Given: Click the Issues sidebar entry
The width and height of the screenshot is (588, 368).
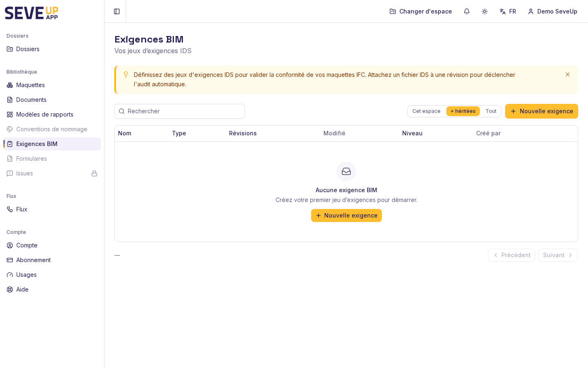Looking at the screenshot, I should 52,173.
